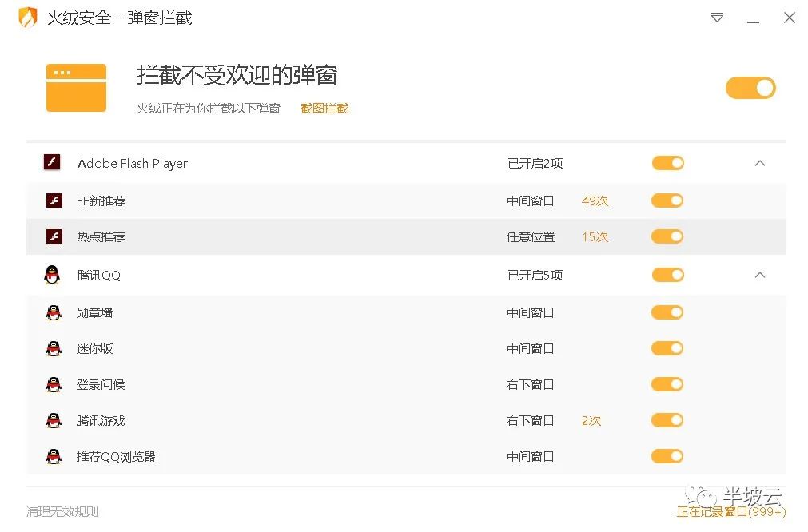Select the 腾讯QQ group name
This screenshot has width=808, height=532.
pyautogui.click(x=98, y=276)
